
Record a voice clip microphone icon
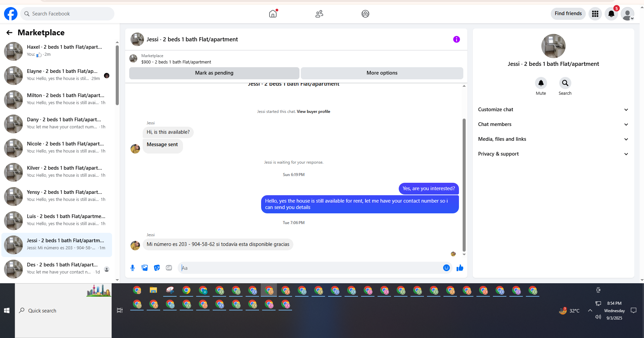pos(133,268)
